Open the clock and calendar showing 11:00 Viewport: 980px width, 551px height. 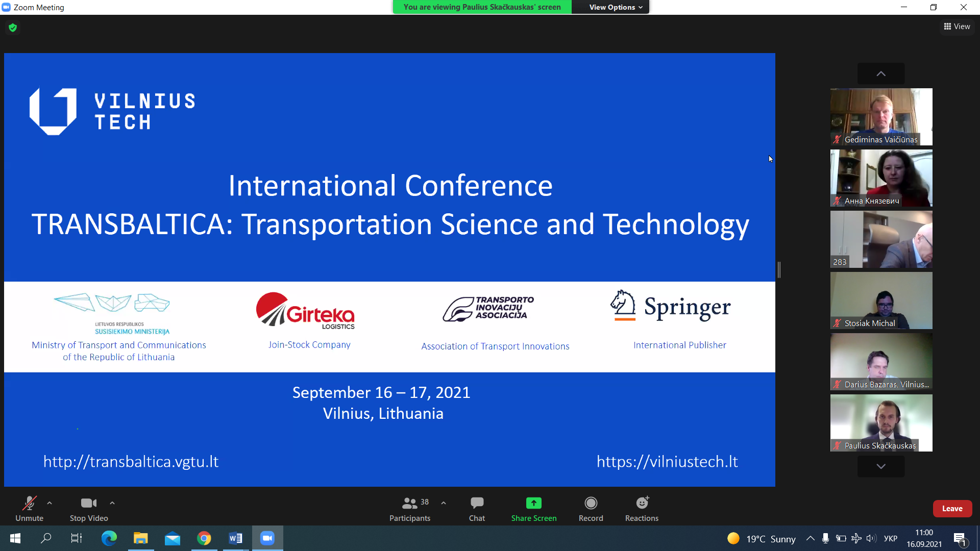(924, 538)
